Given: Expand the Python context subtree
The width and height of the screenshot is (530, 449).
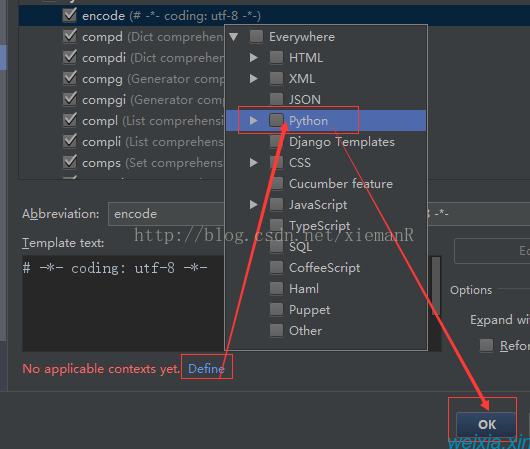Looking at the screenshot, I should (254, 120).
